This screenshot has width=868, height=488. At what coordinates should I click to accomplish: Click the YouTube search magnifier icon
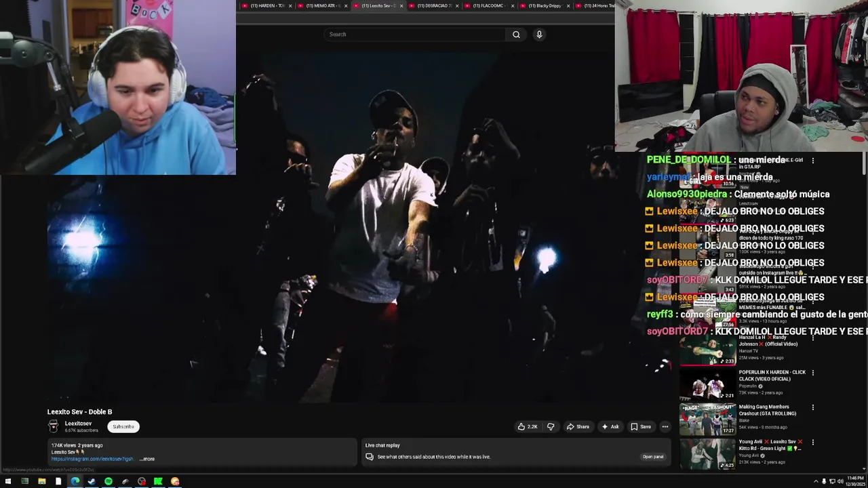(x=516, y=35)
